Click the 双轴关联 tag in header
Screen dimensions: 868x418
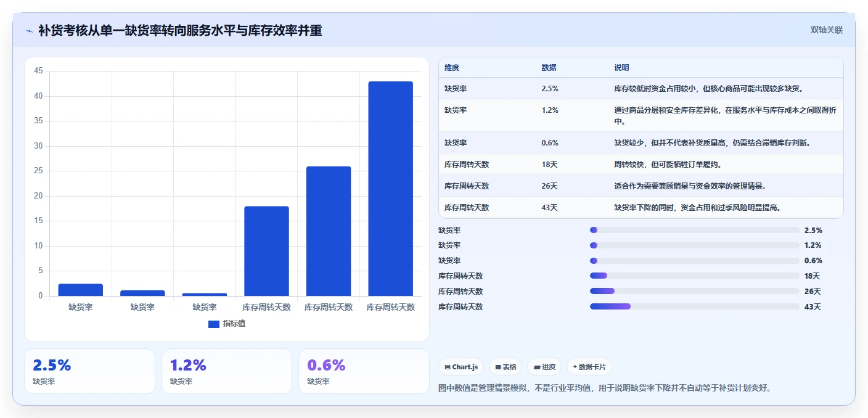click(826, 30)
